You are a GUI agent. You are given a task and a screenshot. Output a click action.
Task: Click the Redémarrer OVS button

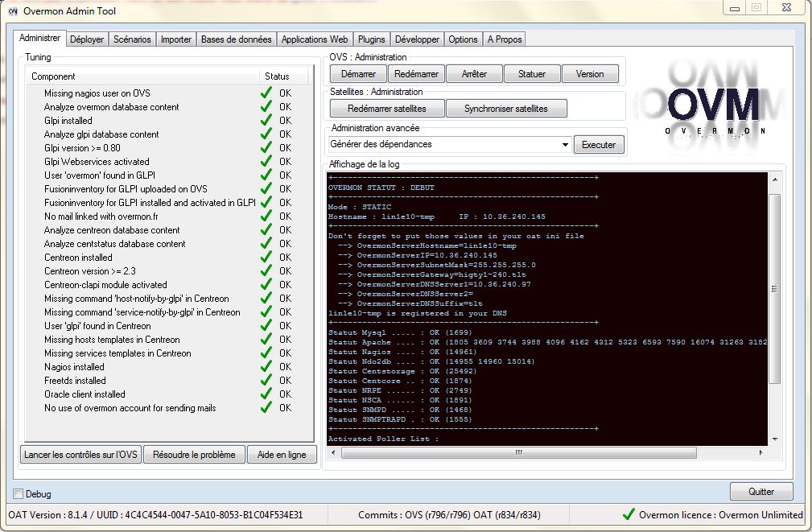tap(416, 74)
